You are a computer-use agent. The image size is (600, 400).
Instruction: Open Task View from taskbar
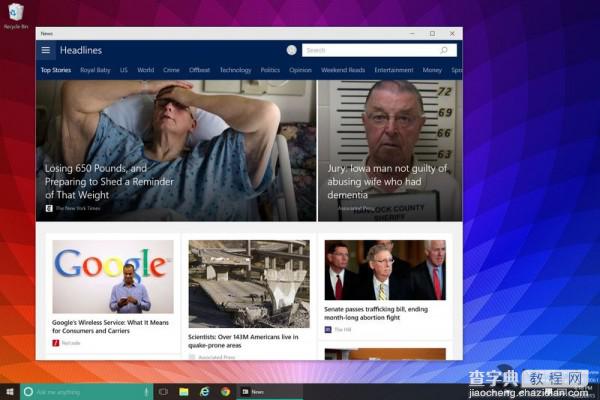coord(163,392)
